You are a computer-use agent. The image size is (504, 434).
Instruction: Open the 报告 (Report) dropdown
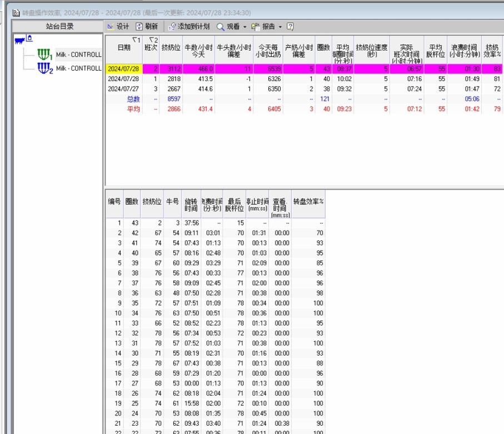tap(267, 27)
